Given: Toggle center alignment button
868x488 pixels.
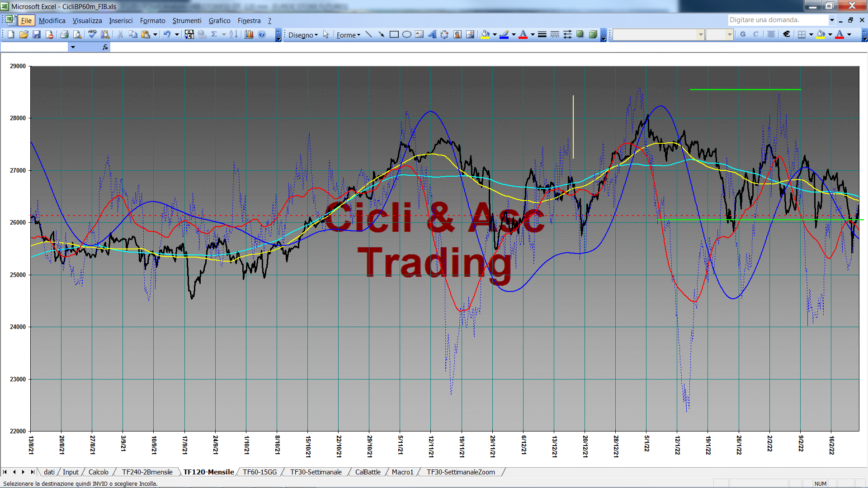Looking at the screenshot, I should tap(771, 34).
